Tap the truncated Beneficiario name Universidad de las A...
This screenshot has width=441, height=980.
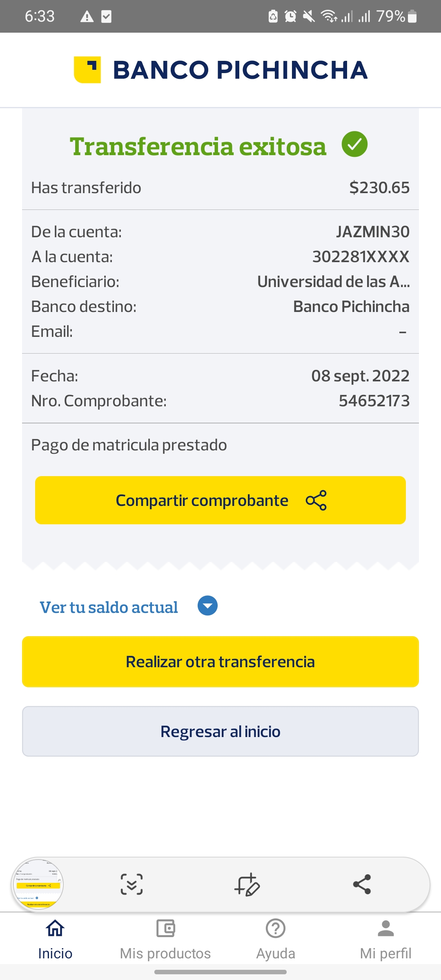[333, 282]
